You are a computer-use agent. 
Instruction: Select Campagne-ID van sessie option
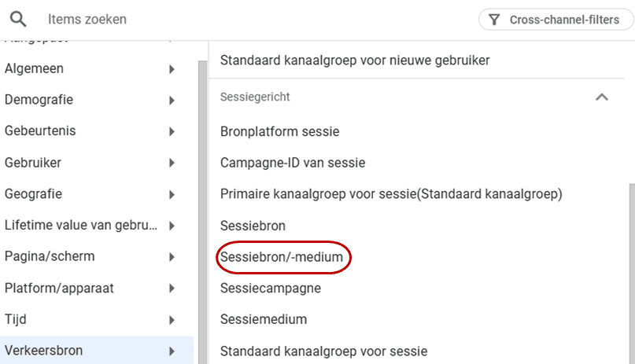293,163
